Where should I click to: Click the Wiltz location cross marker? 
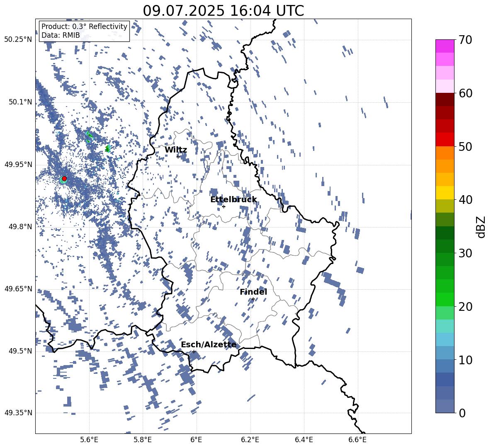point(178,156)
